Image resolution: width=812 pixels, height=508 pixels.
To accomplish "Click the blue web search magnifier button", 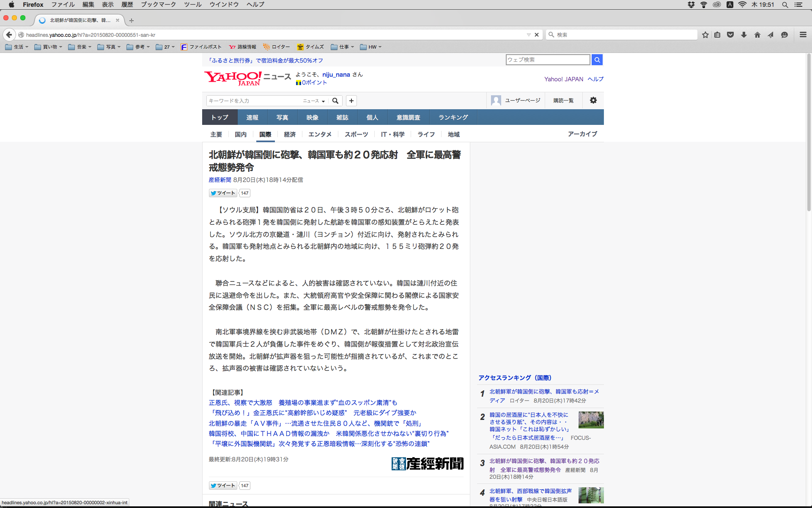I will pos(597,60).
